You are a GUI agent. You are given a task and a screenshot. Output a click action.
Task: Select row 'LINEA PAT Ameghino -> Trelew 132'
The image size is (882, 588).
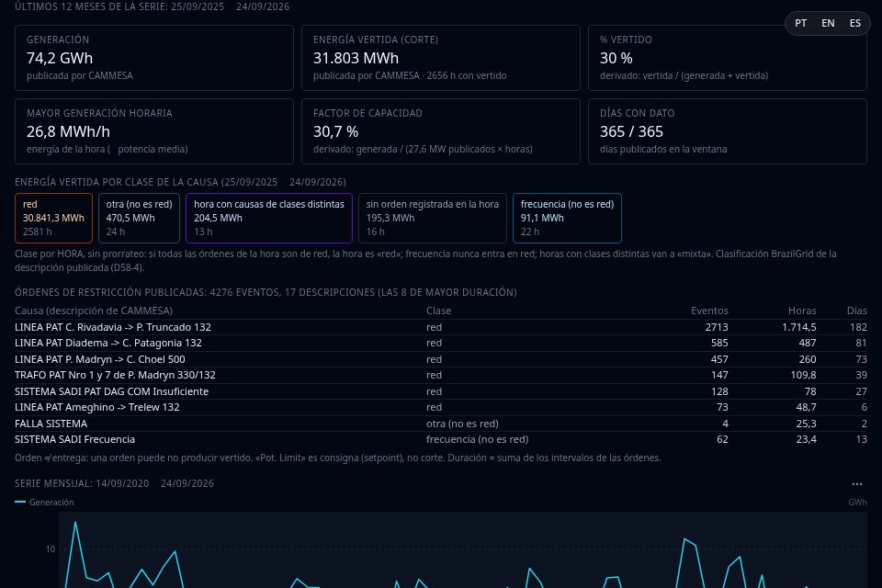(440, 407)
